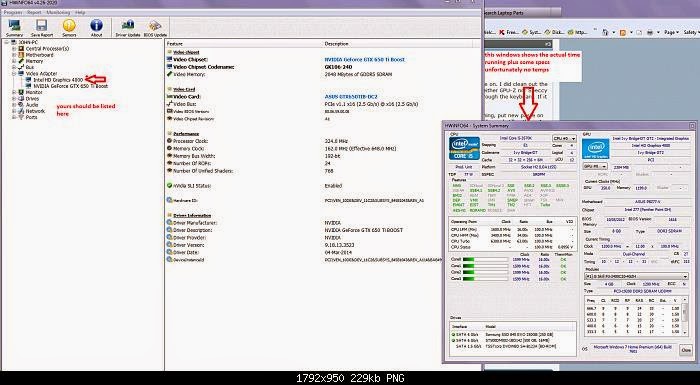This screenshot has width=700, height=385.
Task: Select the nVidia SLI Status row
Action: click(x=321, y=186)
